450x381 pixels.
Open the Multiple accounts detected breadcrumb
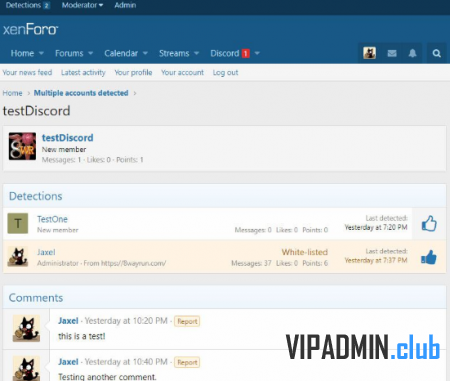point(81,93)
